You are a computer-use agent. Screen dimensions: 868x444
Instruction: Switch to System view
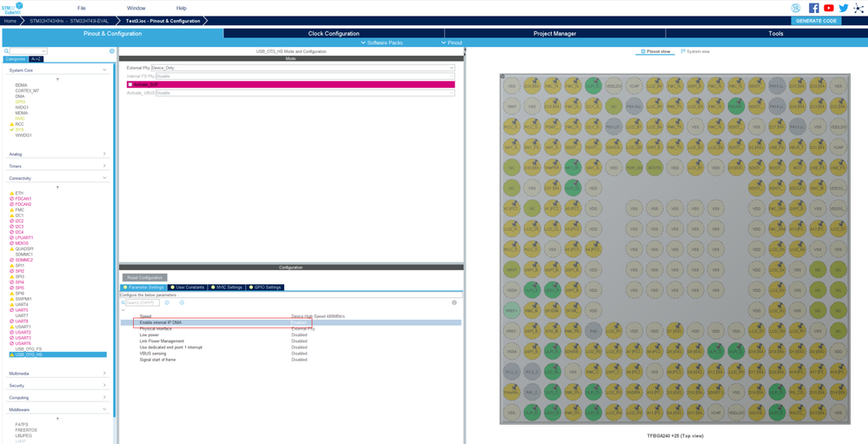695,51
